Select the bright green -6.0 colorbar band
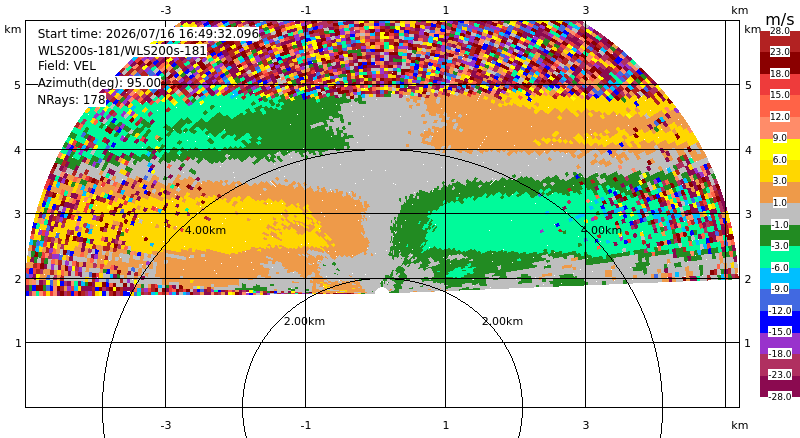Screen dimensions: 800x438 click(x=780, y=257)
